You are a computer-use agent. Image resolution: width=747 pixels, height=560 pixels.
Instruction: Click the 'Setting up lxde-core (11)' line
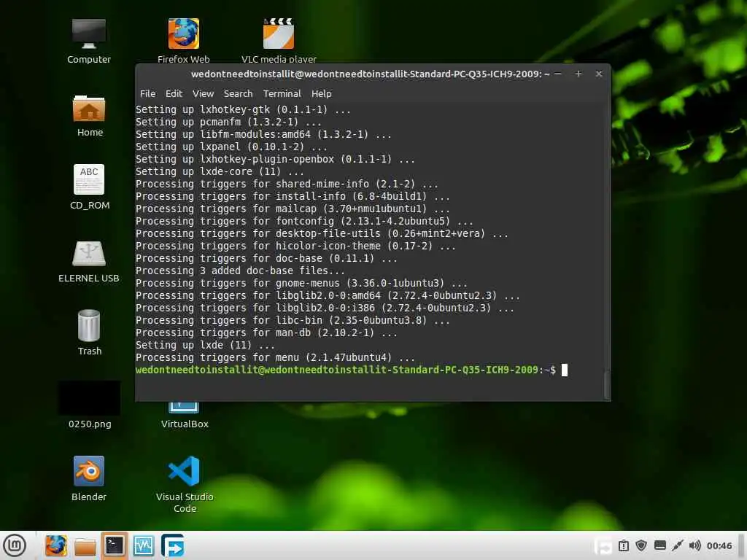click(x=220, y=171)
